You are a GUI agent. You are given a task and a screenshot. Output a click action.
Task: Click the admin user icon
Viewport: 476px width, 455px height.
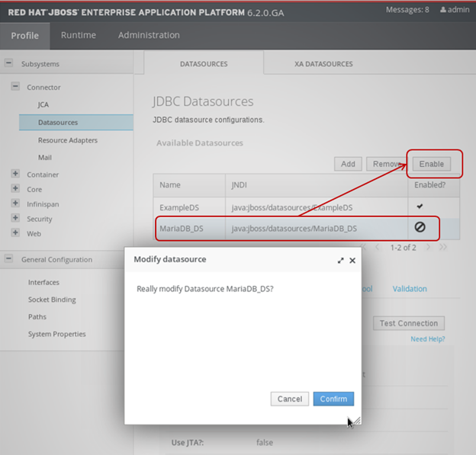tap(443, 10)
